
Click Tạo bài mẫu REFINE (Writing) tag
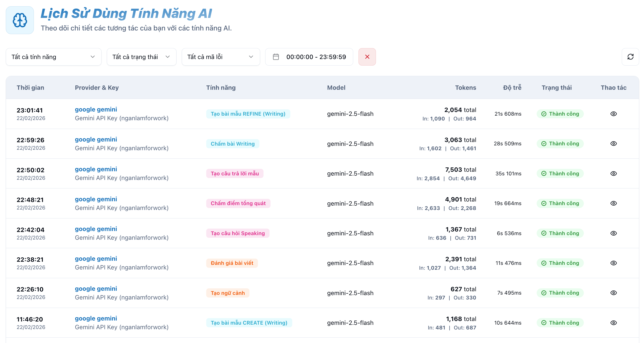coord(248,114)
